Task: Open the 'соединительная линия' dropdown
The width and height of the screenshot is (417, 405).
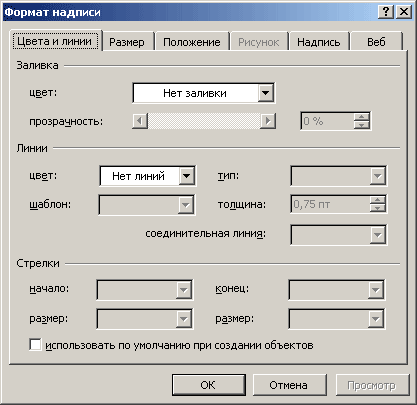Action: point(338,235)
